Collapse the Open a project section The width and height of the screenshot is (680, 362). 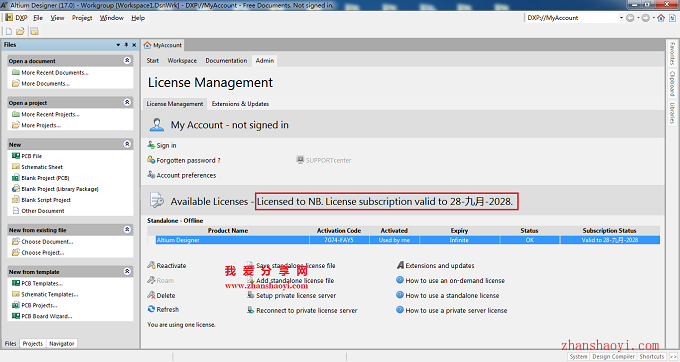point(127,102)
